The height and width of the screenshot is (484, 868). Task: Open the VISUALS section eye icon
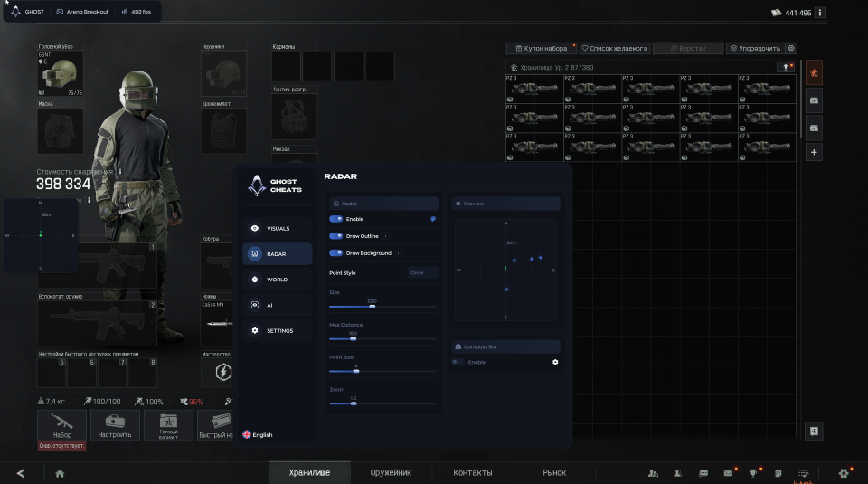(x=255, y=228)
